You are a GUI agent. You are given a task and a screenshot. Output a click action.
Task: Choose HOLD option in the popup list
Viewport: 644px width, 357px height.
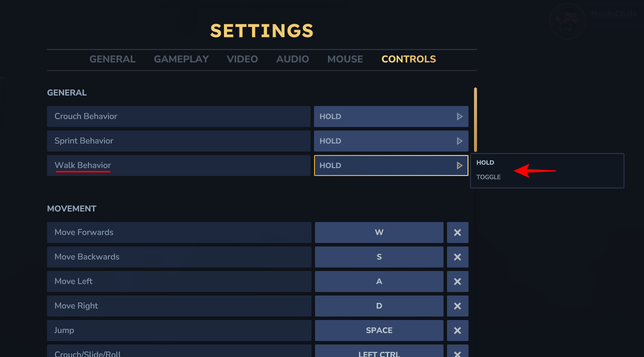click(x=485, y=162)
